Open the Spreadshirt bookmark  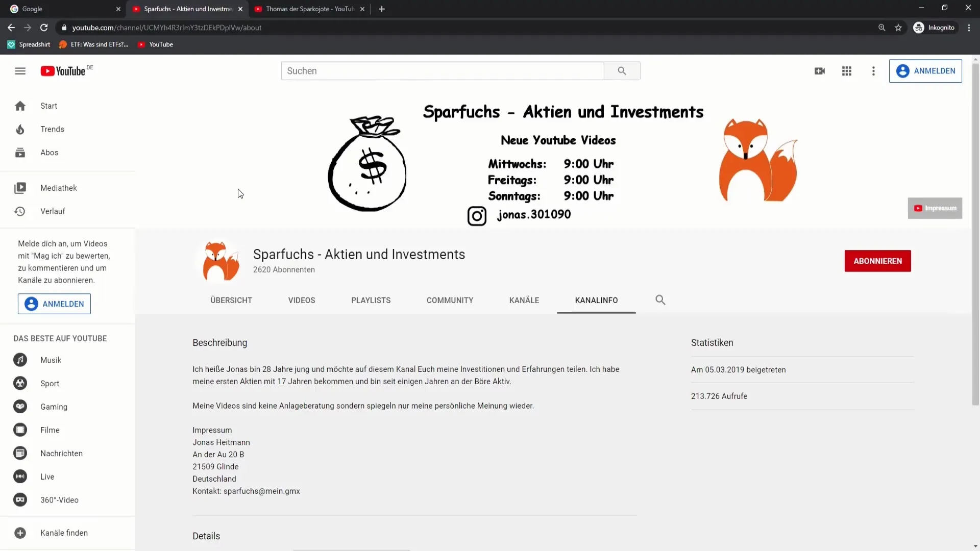point(29,44)
